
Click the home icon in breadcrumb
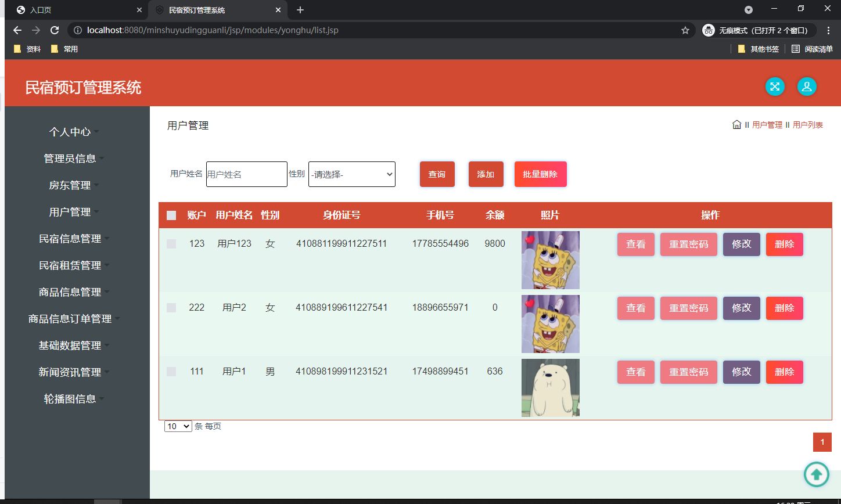pyautogui.click(x=736, y=124)
